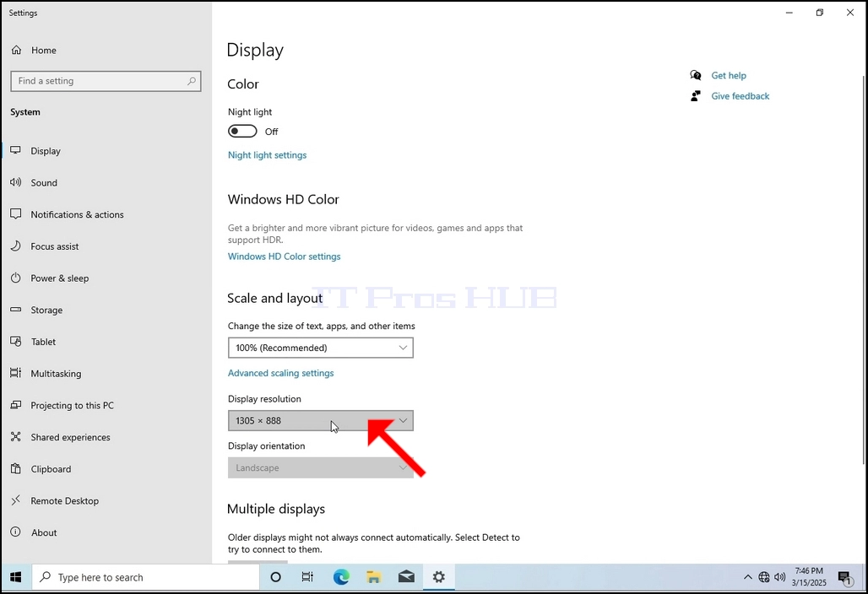The width and height of the screenshot is (868, 594).
Task: Click the Projecting to this PC icon
Action: (x=15, y=405)
